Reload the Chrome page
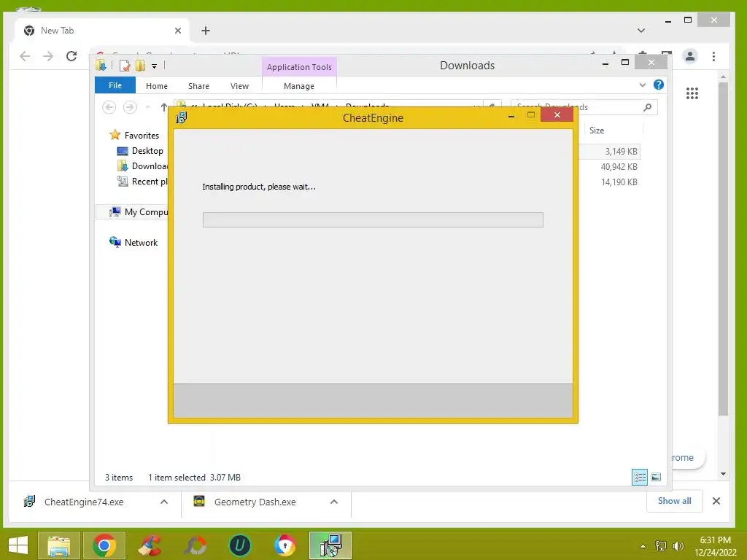The width and height of the screenshot is (747, 560). (71, 56)
